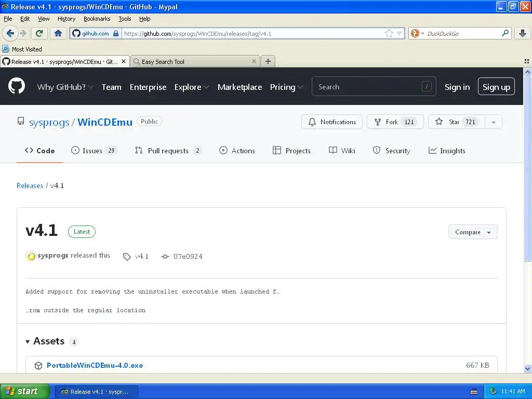Click the Team nav link
This screenshot has width=532, height=399.
pos(112,87)
